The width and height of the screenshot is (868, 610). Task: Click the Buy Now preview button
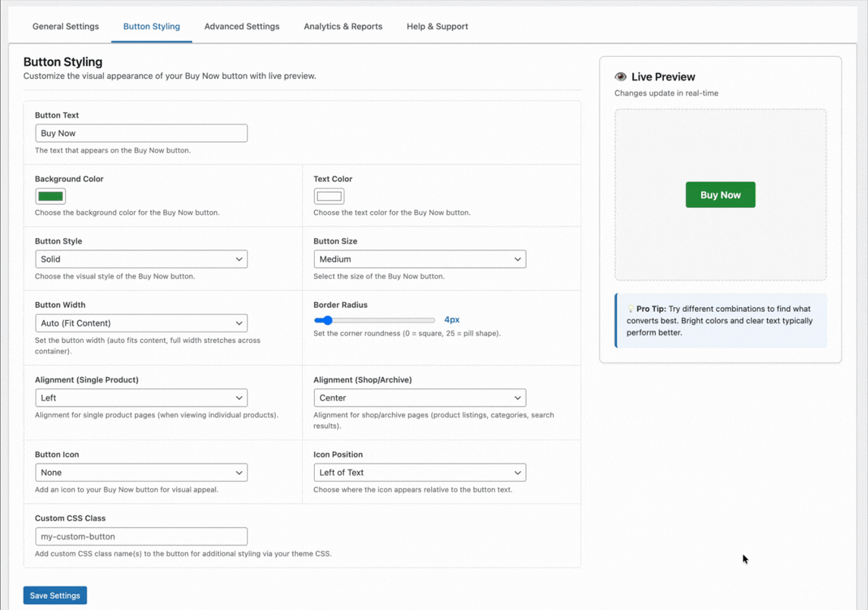pyautogui.click(x=720, y=194)
